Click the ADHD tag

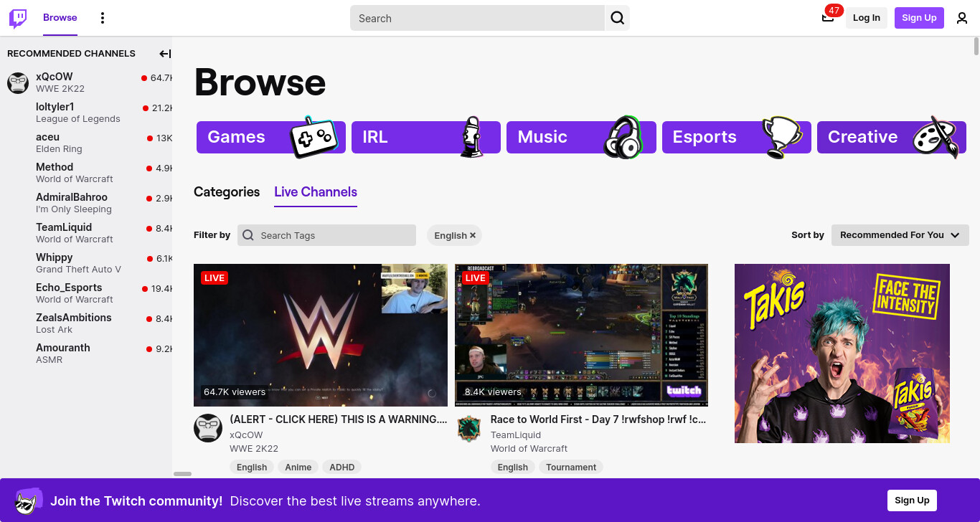342,467
